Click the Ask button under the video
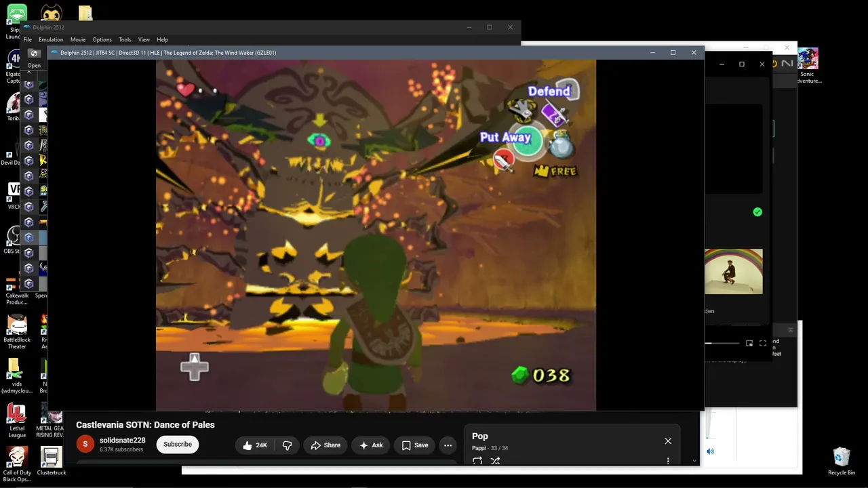 (x=371, y=445)
